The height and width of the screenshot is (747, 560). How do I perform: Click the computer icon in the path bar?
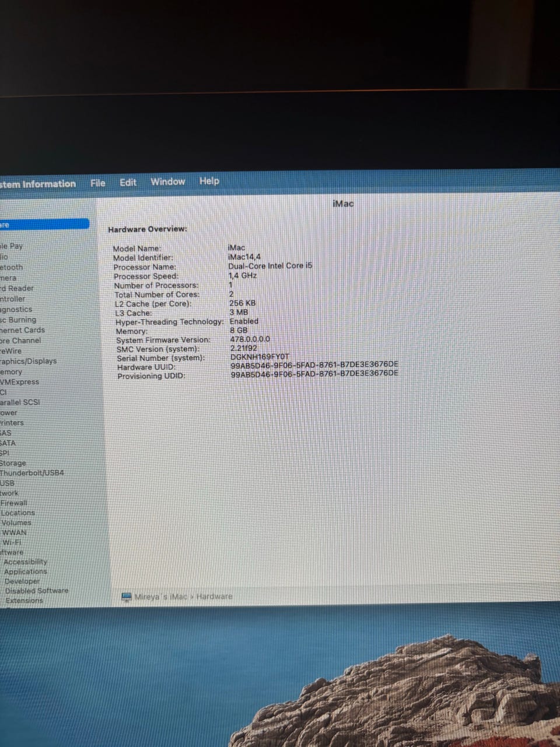pyautogui.click(x=127, y=597)
